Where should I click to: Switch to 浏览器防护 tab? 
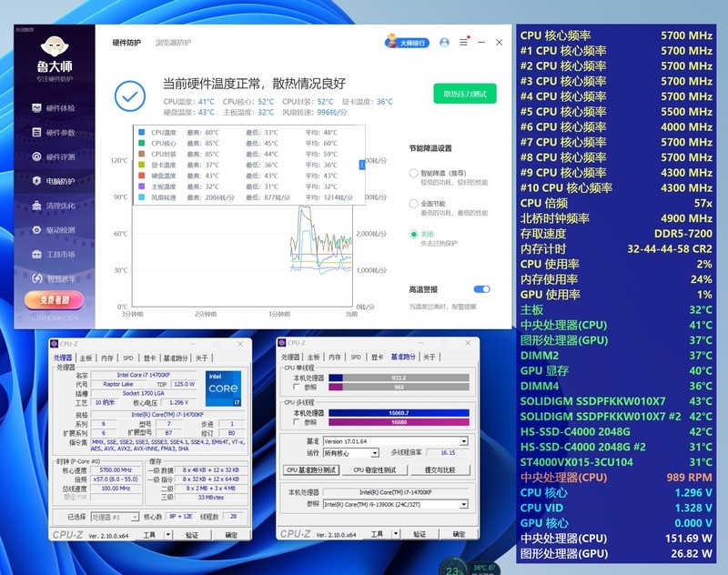[x=173, y=43]
